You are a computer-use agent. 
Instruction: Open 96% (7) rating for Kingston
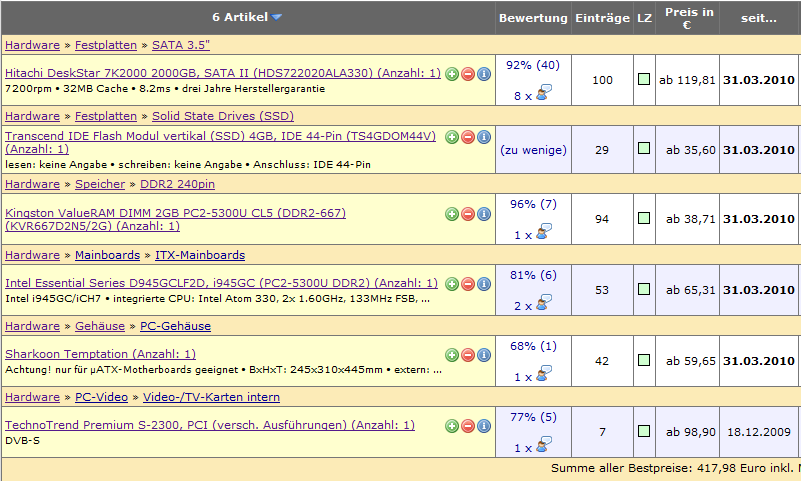(533, 204)
